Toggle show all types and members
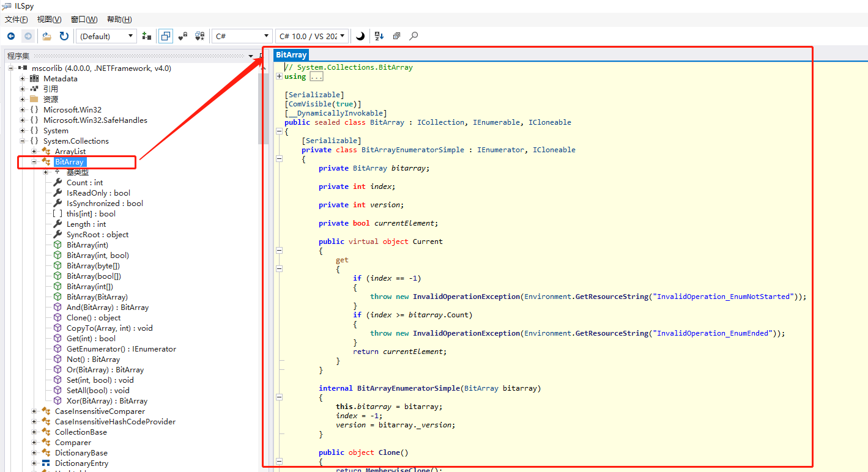This screenshot has width=868, height=472. [199, 36]
